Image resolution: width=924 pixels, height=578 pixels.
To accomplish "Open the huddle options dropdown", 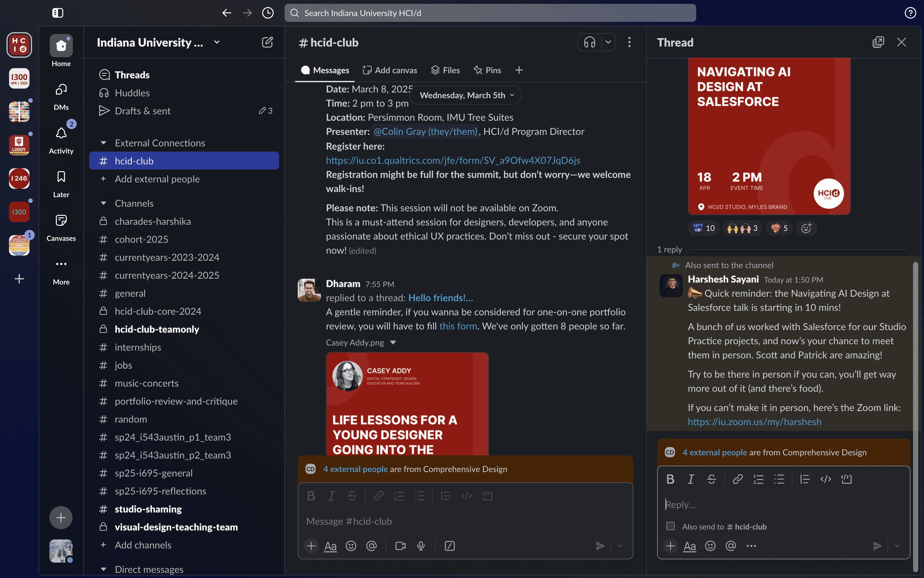I will 608,42.
